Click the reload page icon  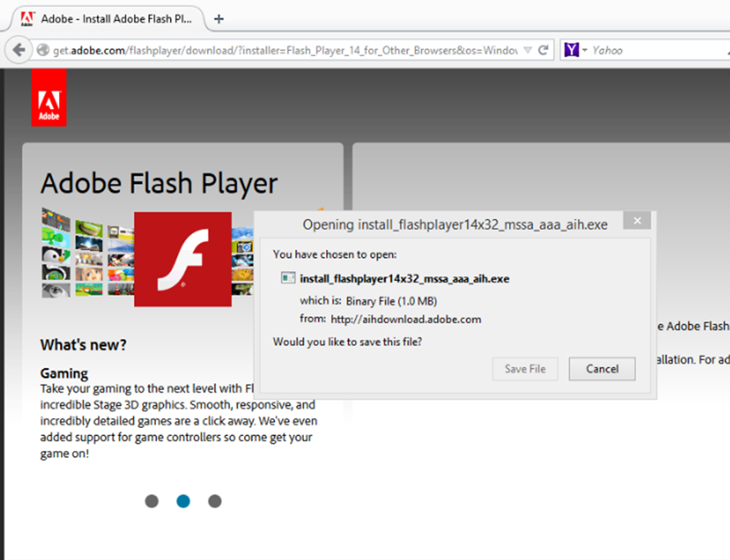coord(543,50)
